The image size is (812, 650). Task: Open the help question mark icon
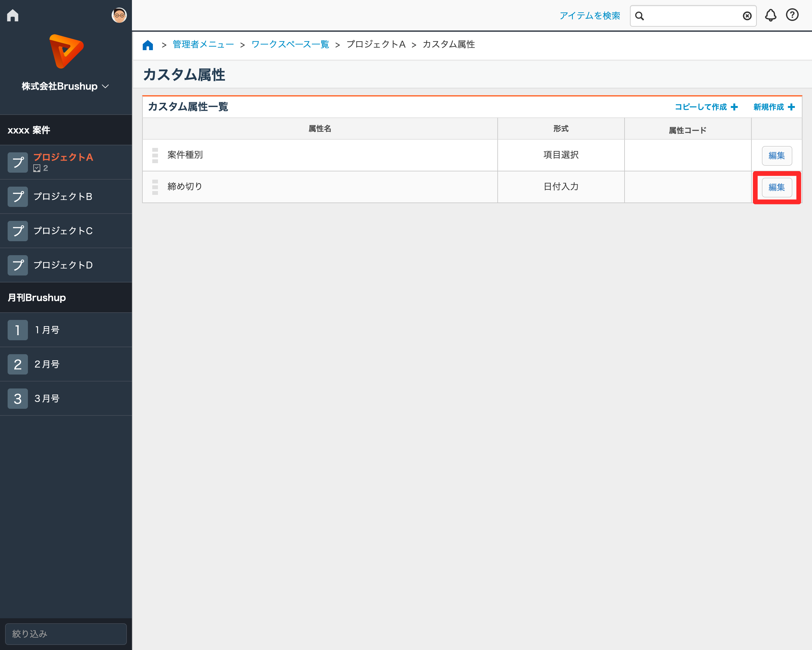[x=792, y=15]
